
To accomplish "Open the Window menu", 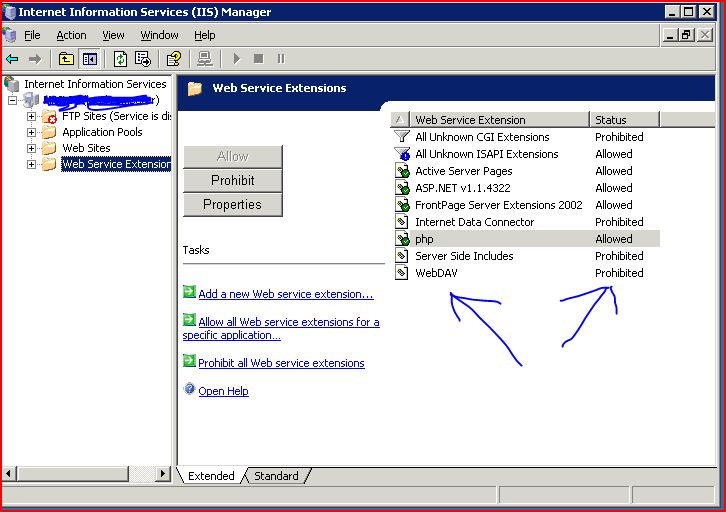I will pyautogui.click(x=159, y=35).
